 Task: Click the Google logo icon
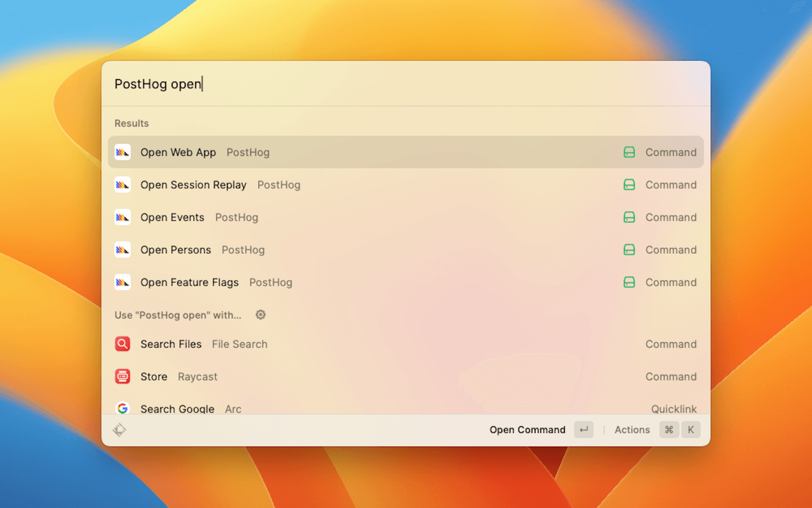click(122, 408)
